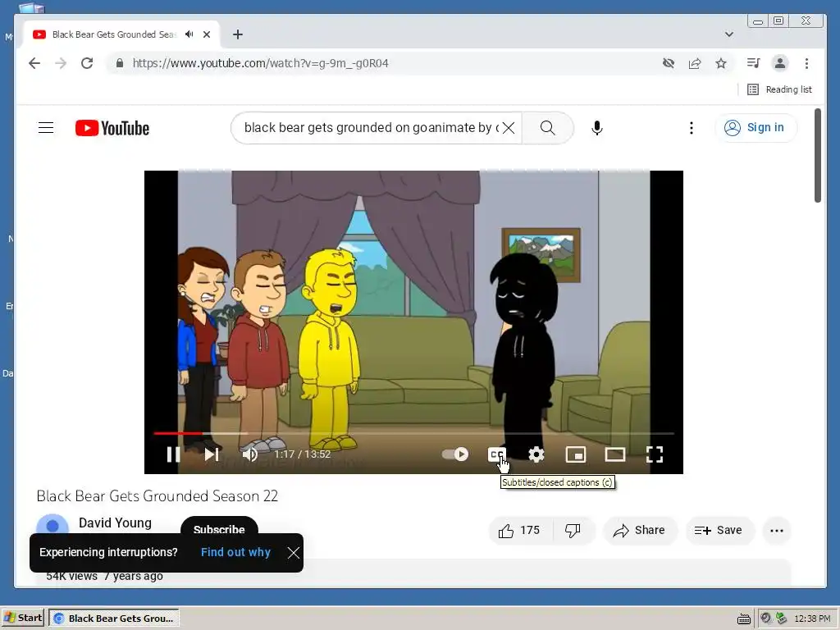Click Find out why link
The image size is (840, 630).
235,552
